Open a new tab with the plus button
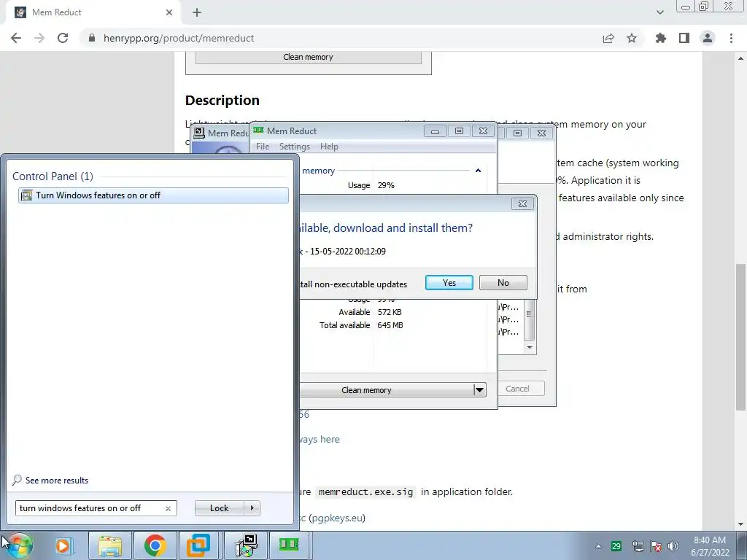 pos(197,13)
